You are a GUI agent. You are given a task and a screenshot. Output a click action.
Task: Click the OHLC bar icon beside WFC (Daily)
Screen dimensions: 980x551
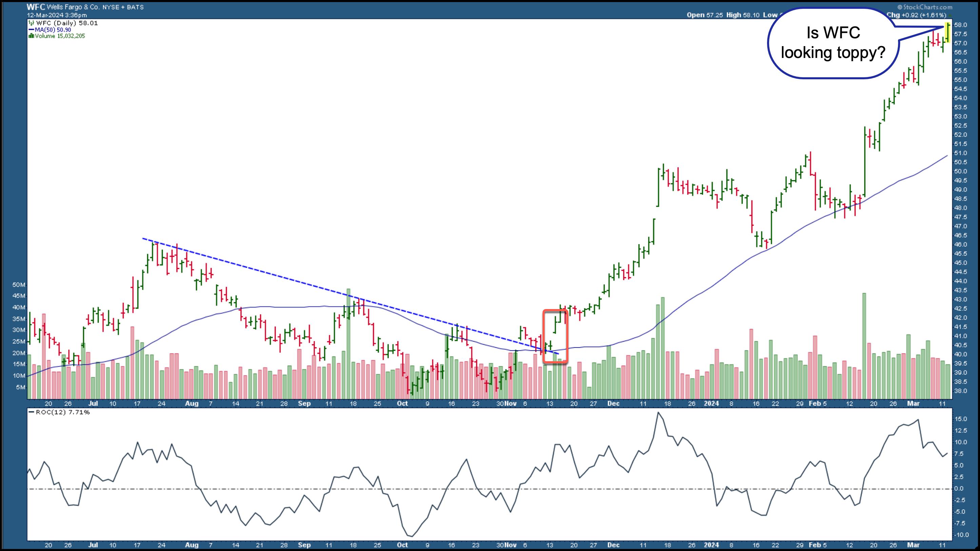pos(32,23)
